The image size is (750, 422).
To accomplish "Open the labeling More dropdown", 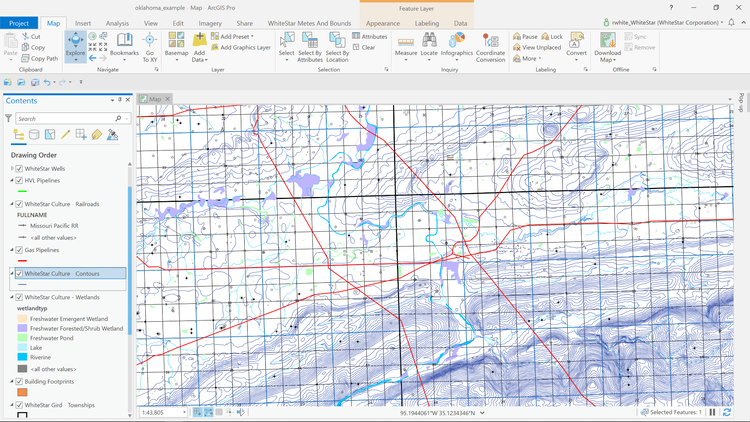I will click(527, 58).
